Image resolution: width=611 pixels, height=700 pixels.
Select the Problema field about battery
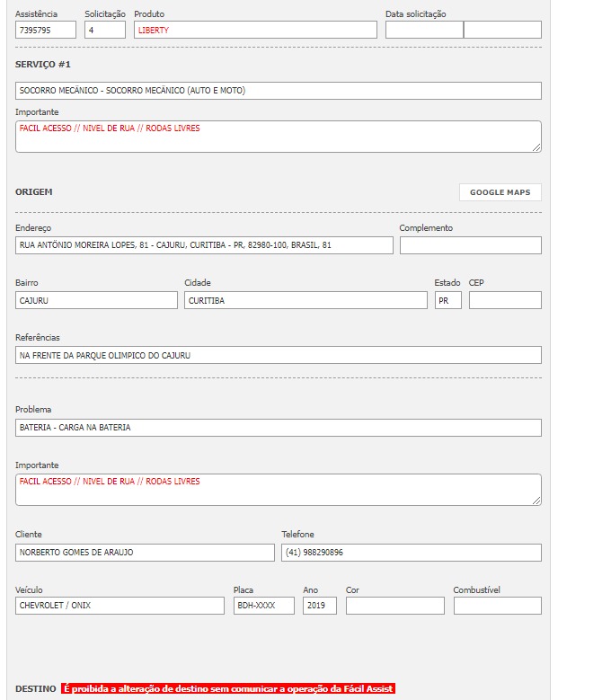coord(279,428)
